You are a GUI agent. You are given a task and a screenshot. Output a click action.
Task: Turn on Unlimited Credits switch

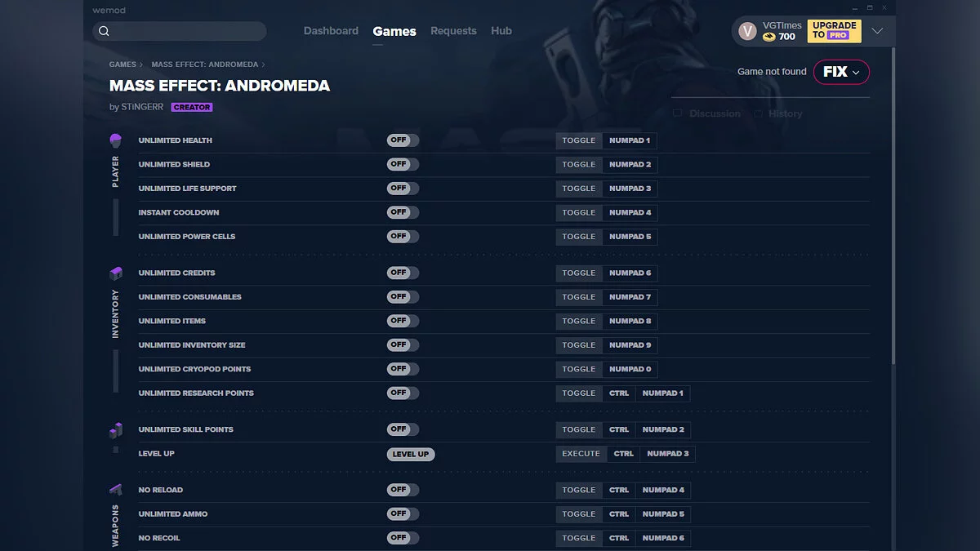pos(403,273)
